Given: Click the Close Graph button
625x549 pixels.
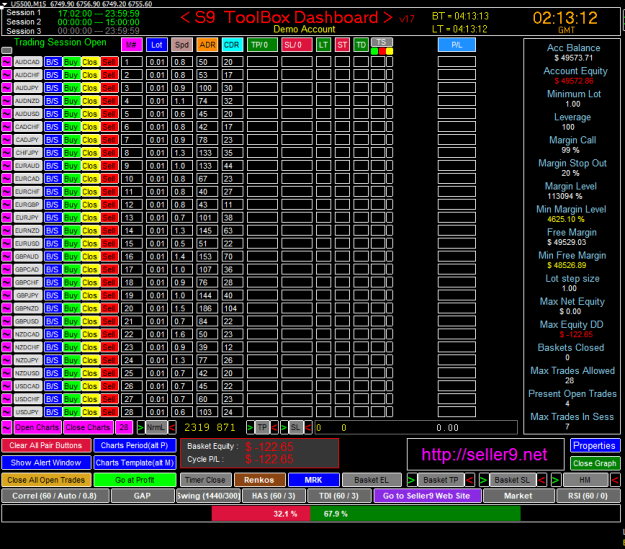Looking at the screenshot, I should (594, 463).
